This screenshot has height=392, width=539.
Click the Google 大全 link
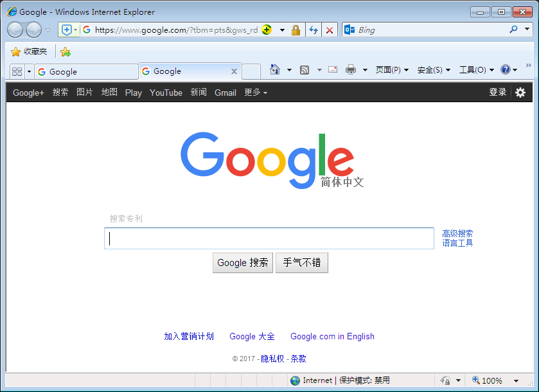click(252, 336)
